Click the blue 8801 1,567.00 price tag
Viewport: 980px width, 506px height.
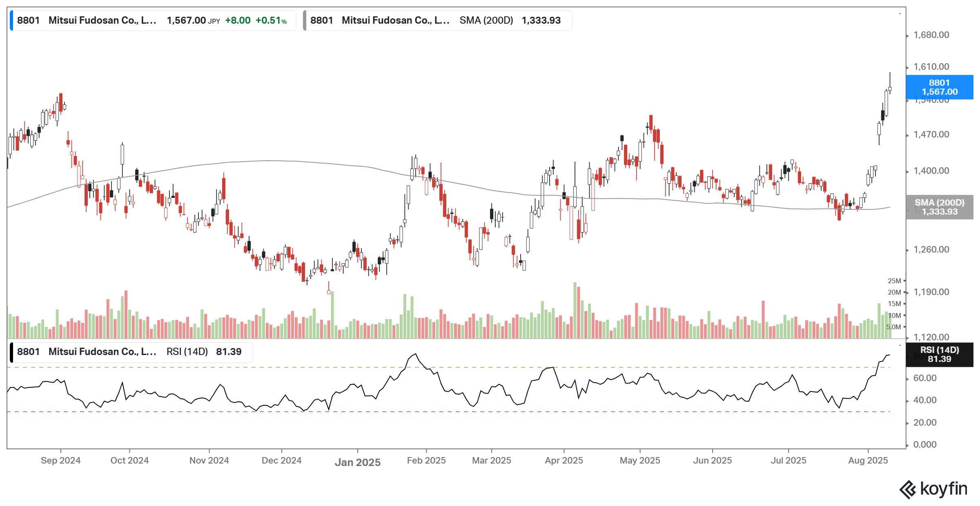(939, 87)
